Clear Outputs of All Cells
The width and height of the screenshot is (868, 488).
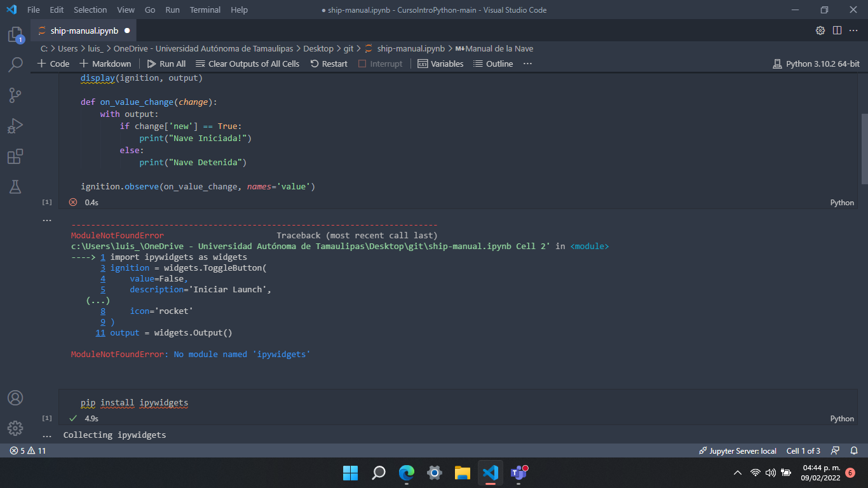click(247, 64)
